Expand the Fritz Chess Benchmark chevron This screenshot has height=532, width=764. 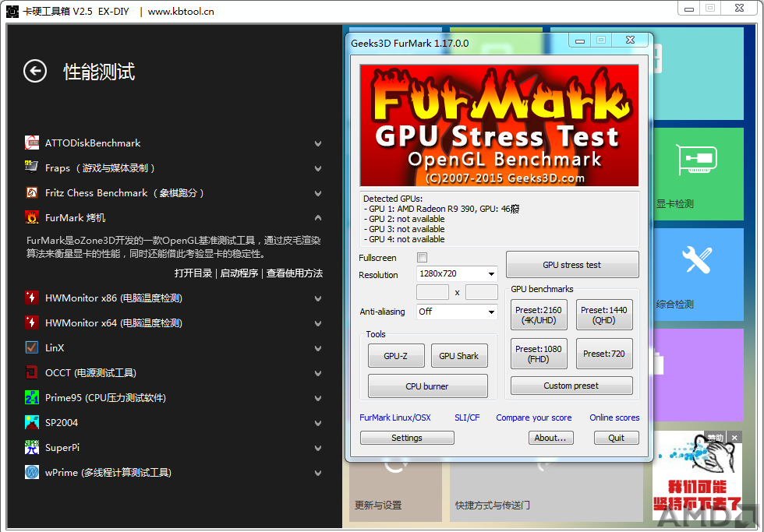318,193
